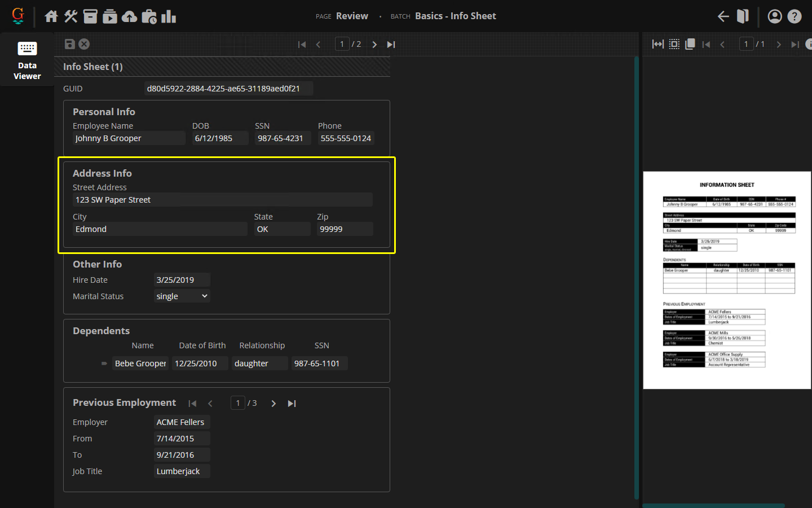Go to next Previous Employment record

[273, 404]
